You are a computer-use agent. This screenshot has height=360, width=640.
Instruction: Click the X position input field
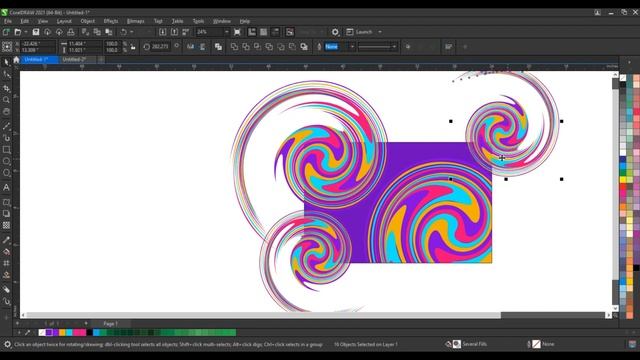pyautogui.click(x=37, y=43)
